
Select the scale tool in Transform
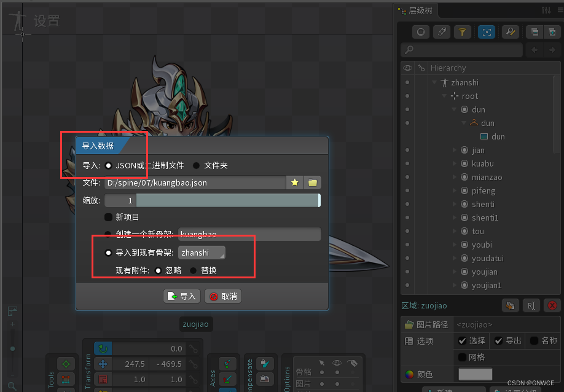[x=103, y=380]
